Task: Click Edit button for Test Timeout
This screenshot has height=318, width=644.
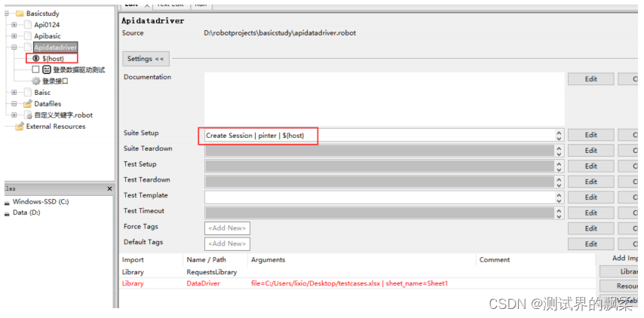Action: click(591, 213)
